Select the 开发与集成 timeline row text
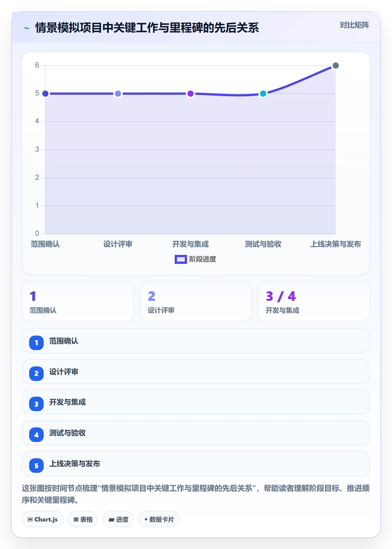392x549 pixels. tap(67, 402)
